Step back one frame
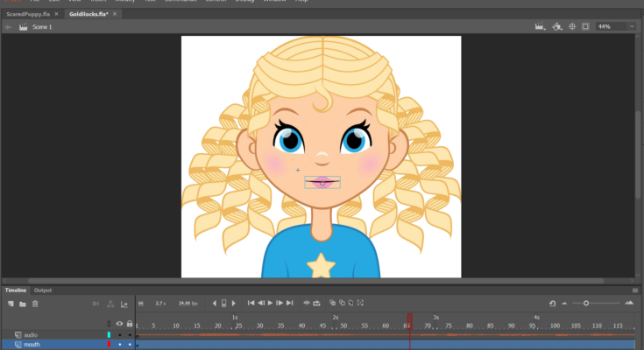644x350 pixels. tap(261, 303)
